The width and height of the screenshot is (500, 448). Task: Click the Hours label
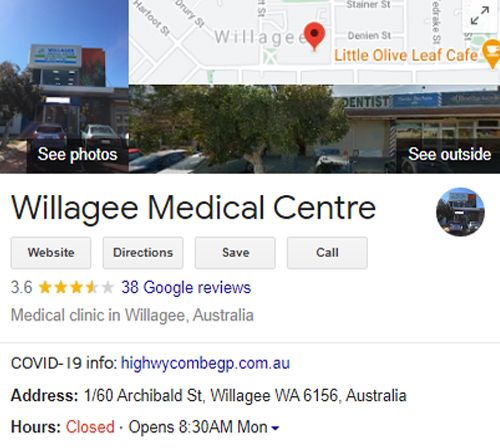coord(36,427)
